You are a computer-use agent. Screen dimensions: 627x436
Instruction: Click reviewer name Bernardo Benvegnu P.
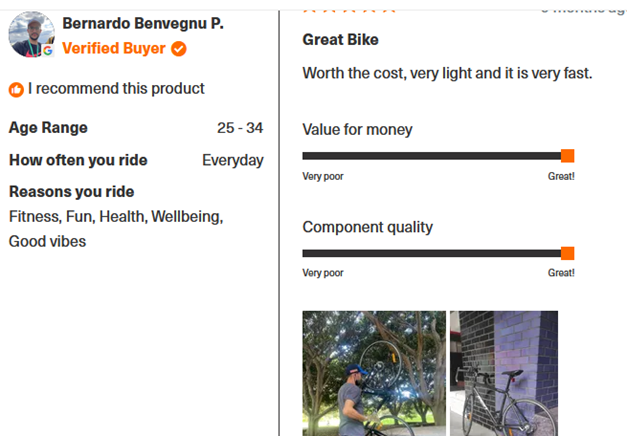pyautogui.click(x=142, y=23)
